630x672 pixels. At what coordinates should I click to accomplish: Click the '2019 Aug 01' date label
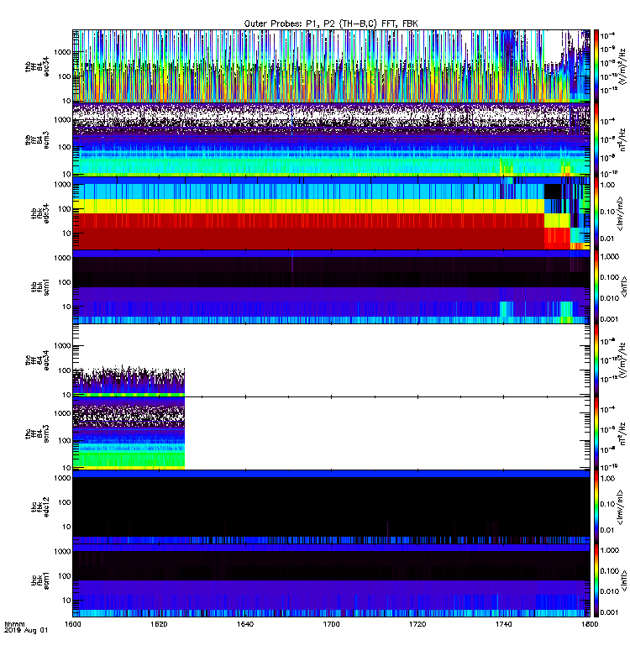coord(26,630)
